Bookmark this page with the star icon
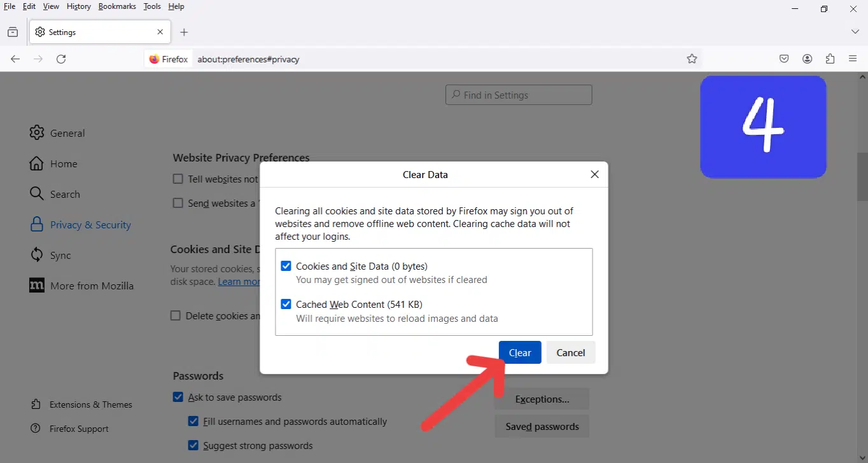Screen dimensions: 868x463 click(x=692, y=59)
